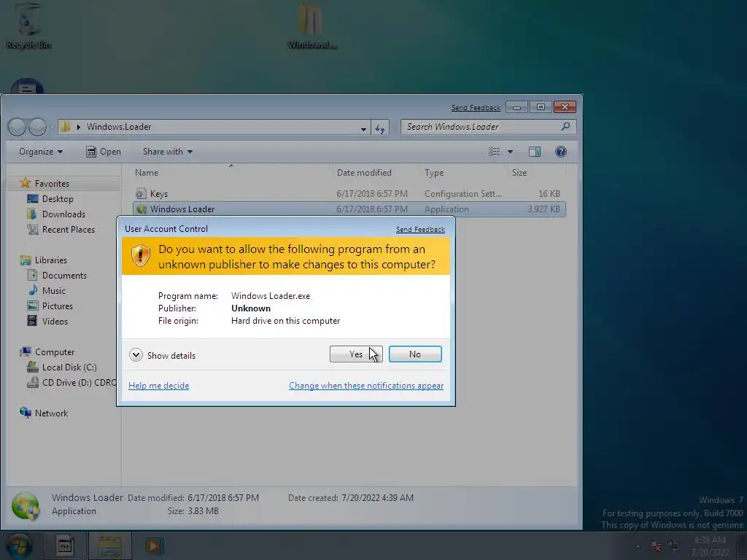Click the WindowsL... desktop archive icon
Image resolution: width=747 pixels, height=560 pixels.
pos(312,25)
